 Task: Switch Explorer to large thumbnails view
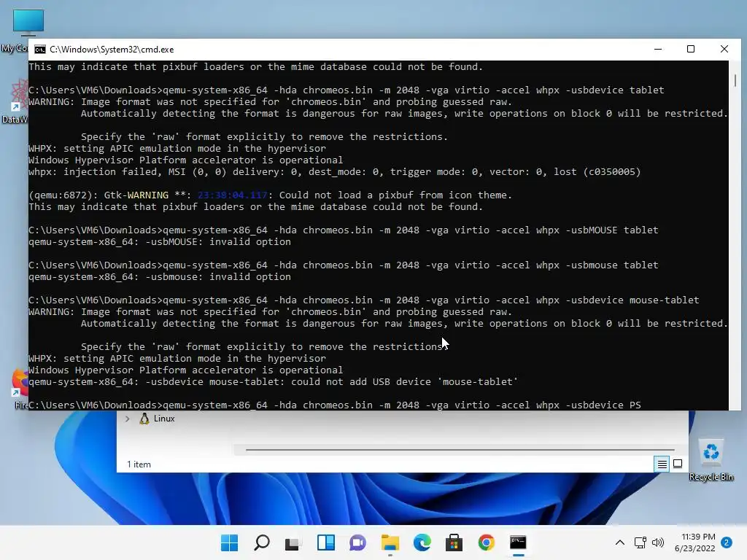(x=678, y=464)
